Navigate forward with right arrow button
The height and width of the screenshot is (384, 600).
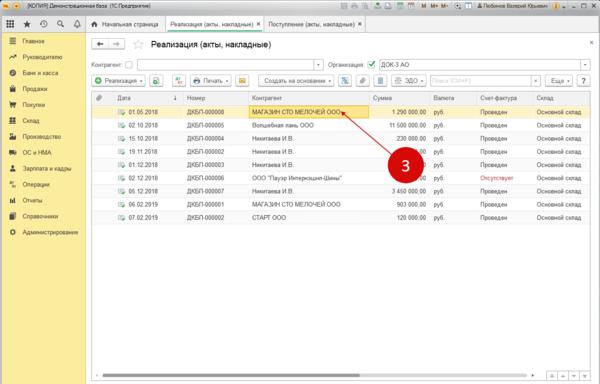coord(116,44)
